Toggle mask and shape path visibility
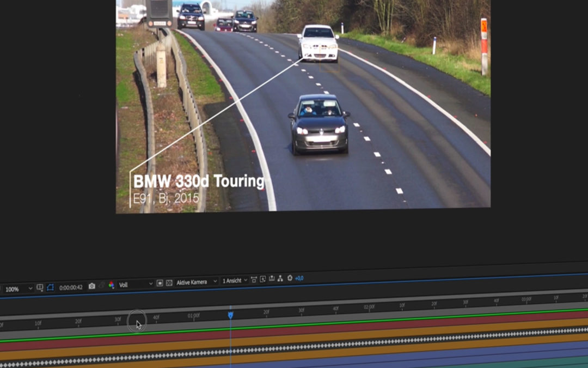Viewport: 588px width, 368px height. point(50,288)
